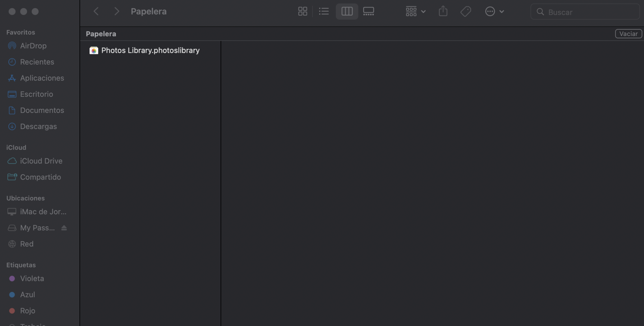The image size is (644, 326).
Task: Close the Finder window
Action: click(x=12, y=12)
